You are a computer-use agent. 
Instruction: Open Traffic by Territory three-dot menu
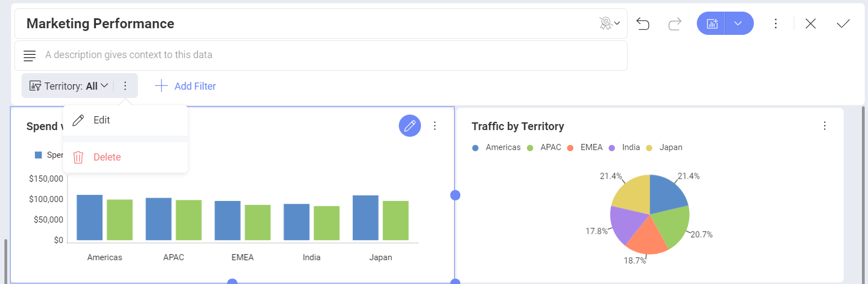point(825,126)
